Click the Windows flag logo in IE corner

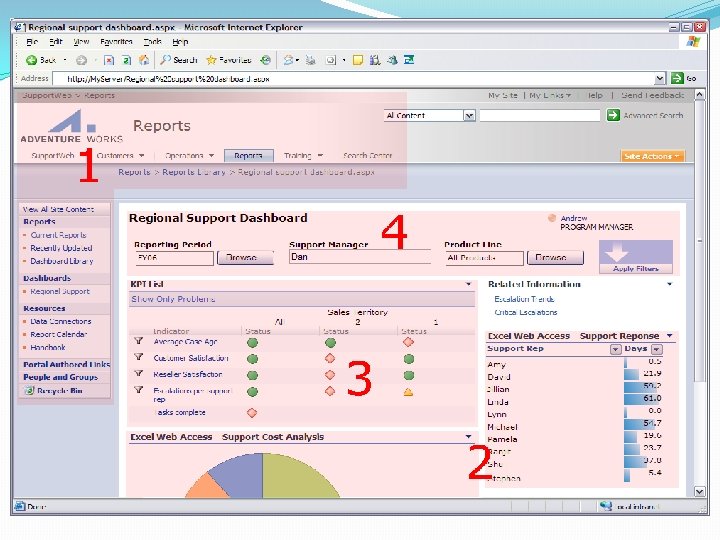pyautogui.click(x=693, y=42)
